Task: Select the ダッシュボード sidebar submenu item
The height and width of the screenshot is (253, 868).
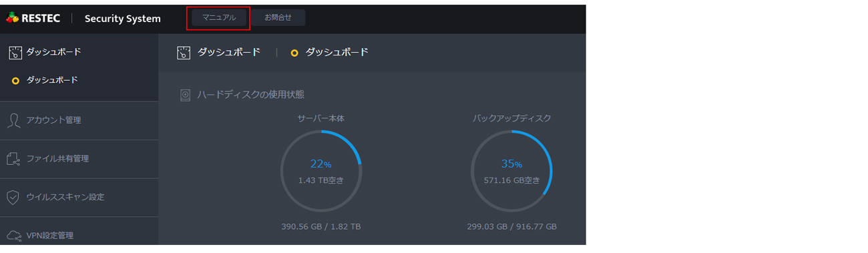Action: click(x=52, y=80)
